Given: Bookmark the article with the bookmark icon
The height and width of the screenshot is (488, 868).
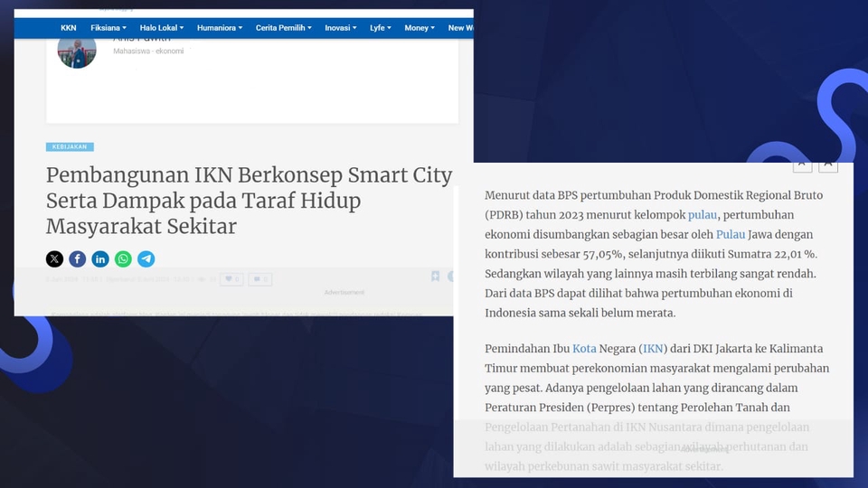Looking at the screenshot, I should tap(435, 277).
